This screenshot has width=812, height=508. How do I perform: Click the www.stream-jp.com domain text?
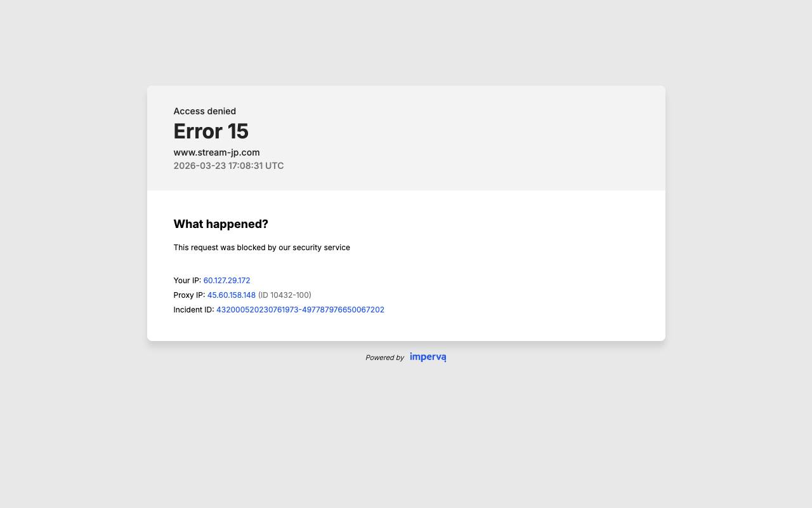(x=216, y=152)
